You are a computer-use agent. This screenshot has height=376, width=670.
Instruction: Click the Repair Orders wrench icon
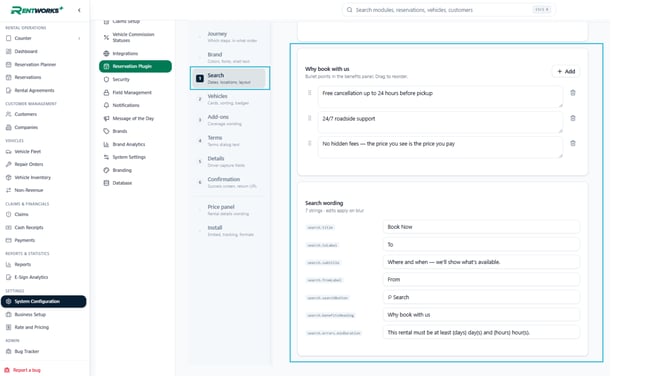9,164
